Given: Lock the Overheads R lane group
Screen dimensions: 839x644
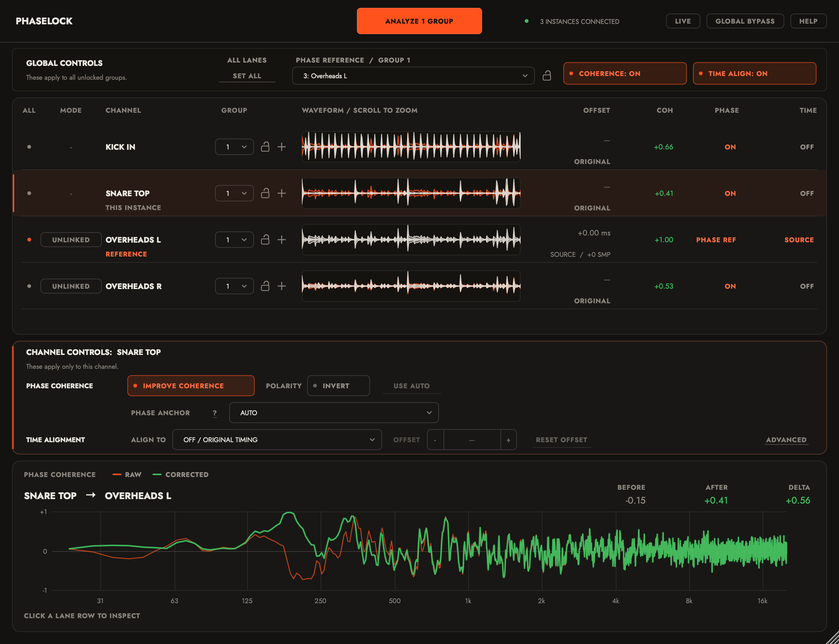Looking at the screenshot, I should (265, 286).
